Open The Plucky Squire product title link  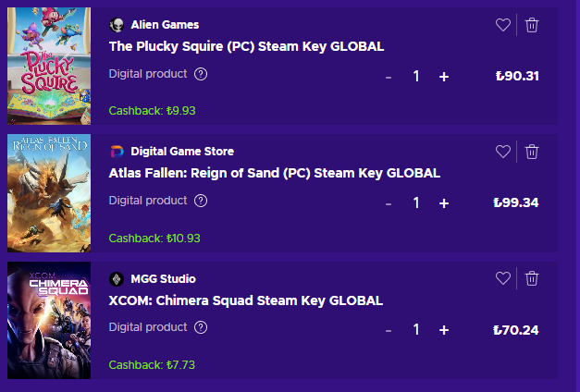[246, 46]
